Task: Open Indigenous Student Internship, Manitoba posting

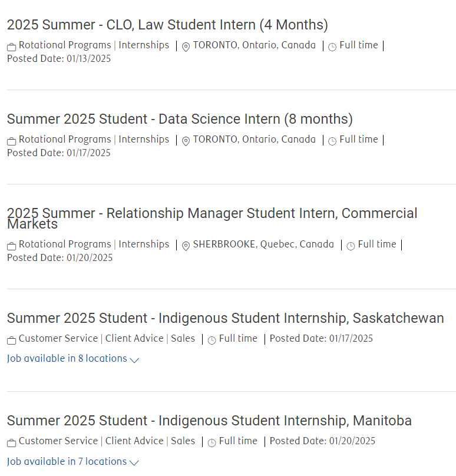Action: point(209,421)
